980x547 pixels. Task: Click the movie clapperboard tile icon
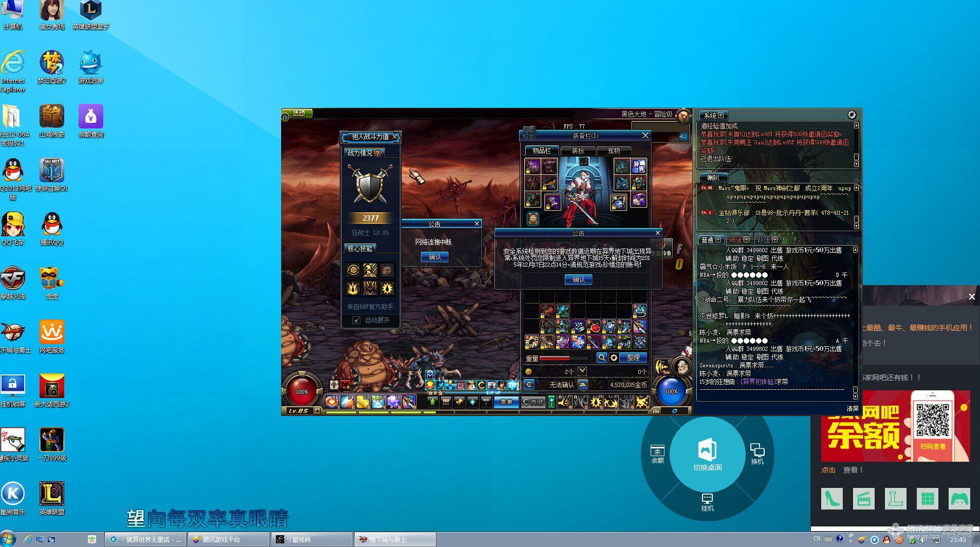pos(863,498)
